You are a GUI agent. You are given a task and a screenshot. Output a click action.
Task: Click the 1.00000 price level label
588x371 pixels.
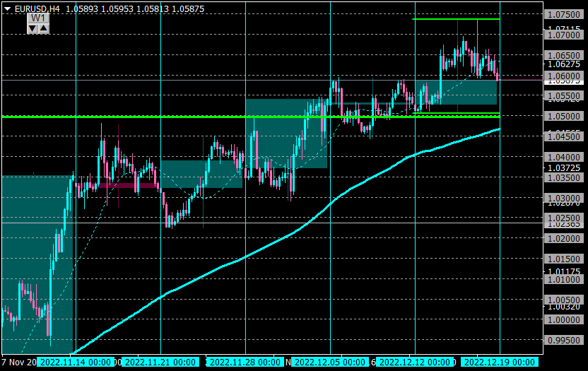point(564,320)
